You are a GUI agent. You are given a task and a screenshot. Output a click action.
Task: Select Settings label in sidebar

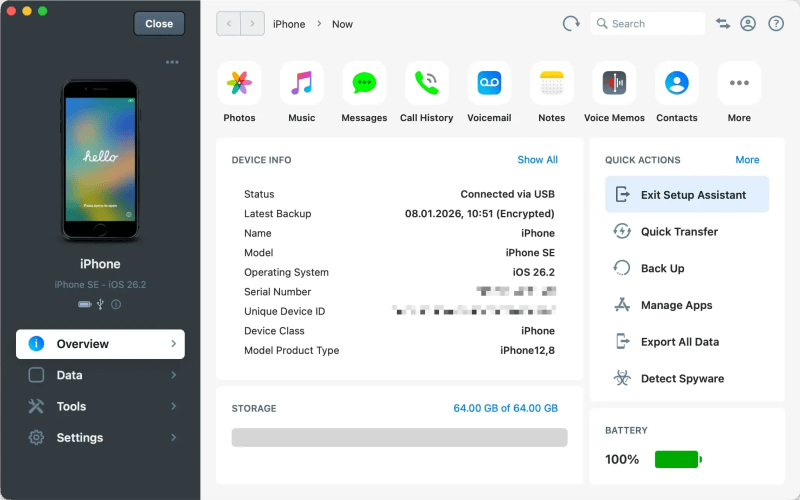click(80, 438)
